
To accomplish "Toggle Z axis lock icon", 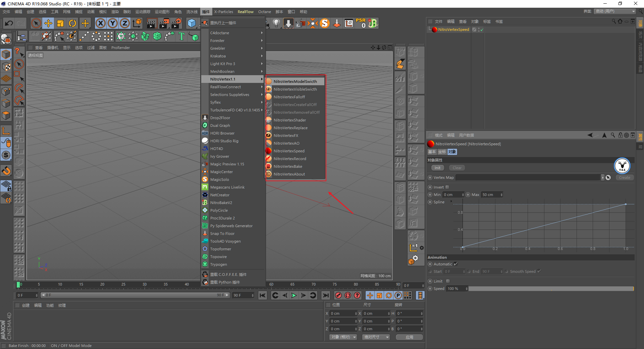I will pos(125,23).
